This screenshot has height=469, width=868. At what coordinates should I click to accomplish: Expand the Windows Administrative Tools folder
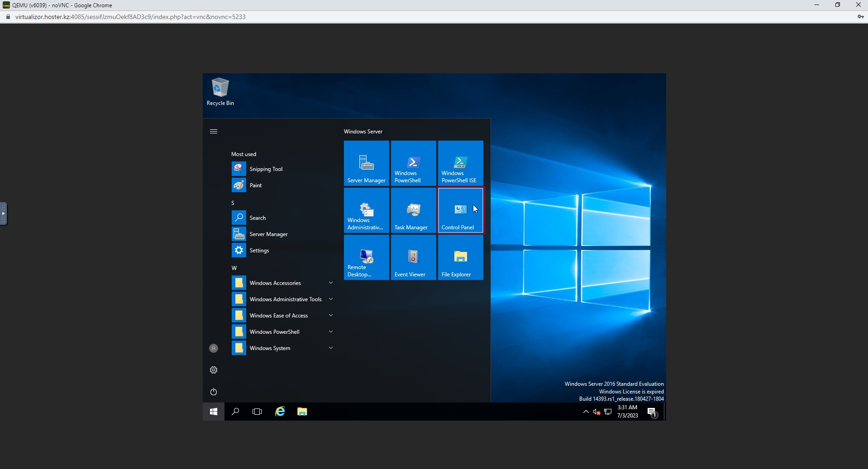pyautogui.click(x=283, y=299)
